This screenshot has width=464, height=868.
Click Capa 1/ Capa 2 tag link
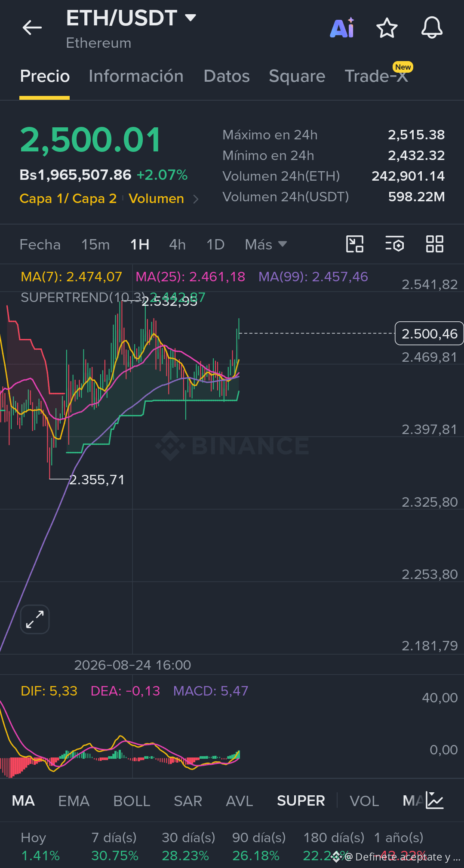click(68, 199)
